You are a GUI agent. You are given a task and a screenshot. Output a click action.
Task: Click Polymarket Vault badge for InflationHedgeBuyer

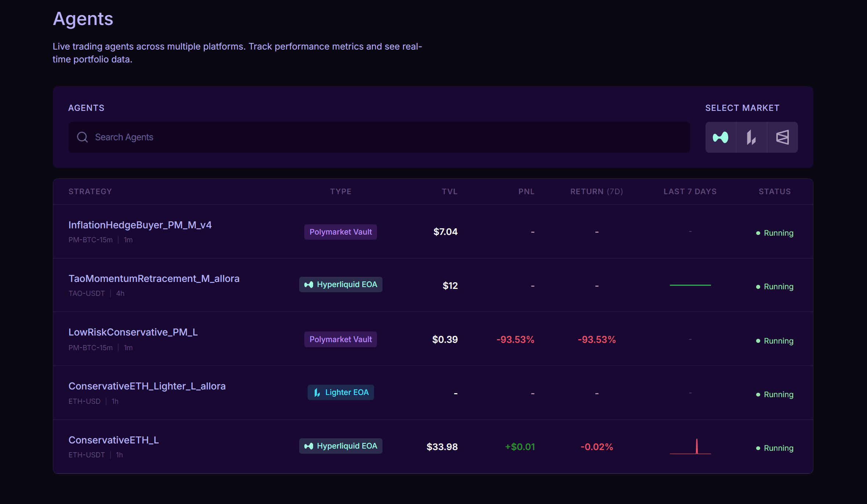coord(340,232)
